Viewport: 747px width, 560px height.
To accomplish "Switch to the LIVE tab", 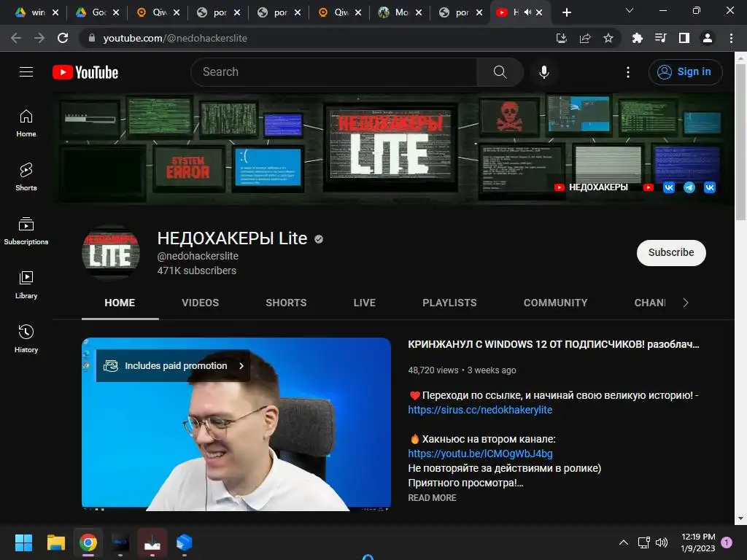I will (x=365, y=303).
